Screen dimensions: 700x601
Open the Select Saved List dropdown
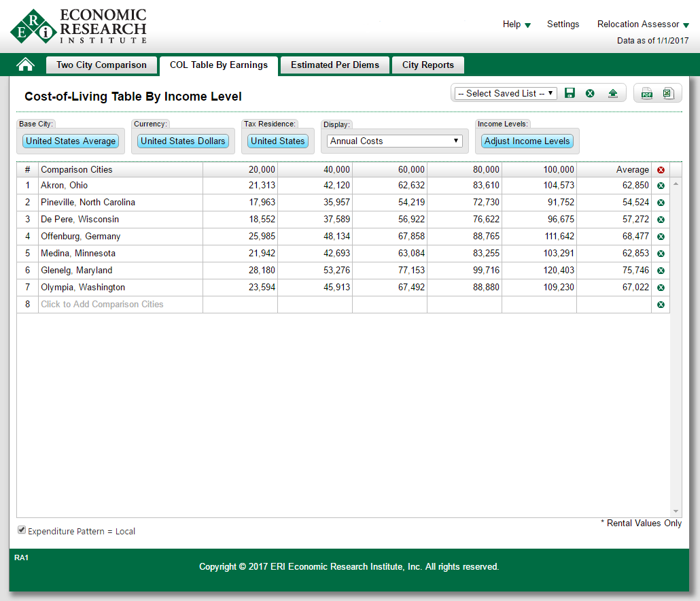[506, 93]
